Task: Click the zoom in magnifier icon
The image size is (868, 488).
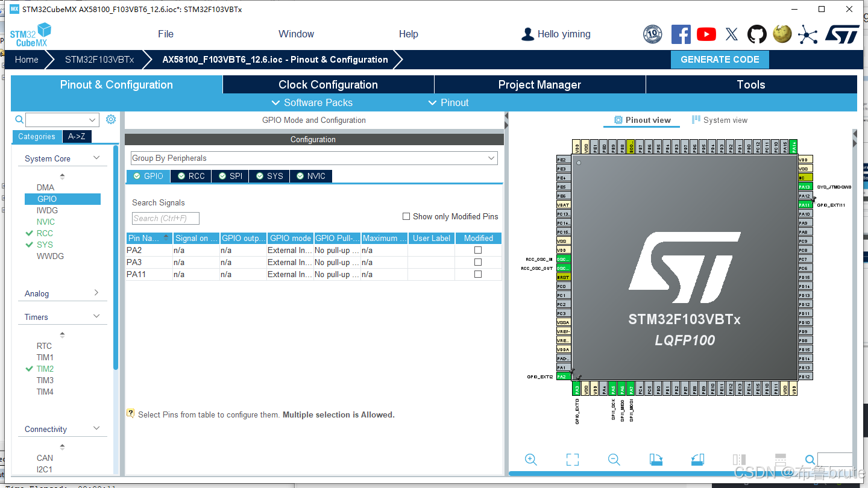Action: 531,460
